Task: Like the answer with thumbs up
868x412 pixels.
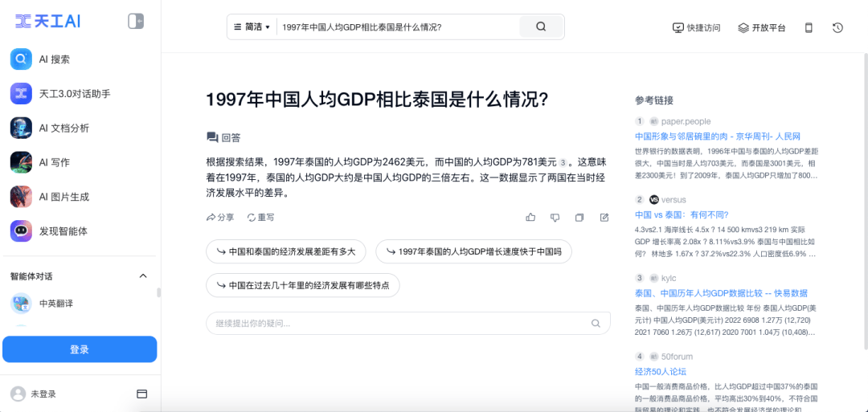Action: 530,218
